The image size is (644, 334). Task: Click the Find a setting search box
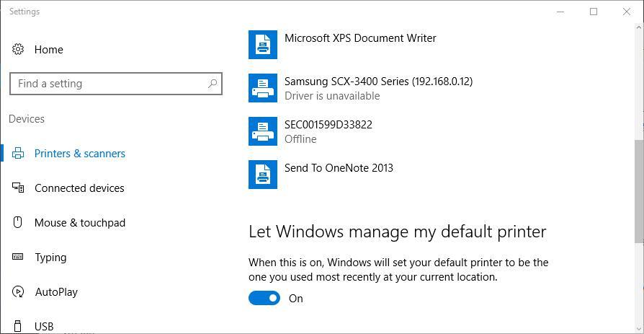116,84
